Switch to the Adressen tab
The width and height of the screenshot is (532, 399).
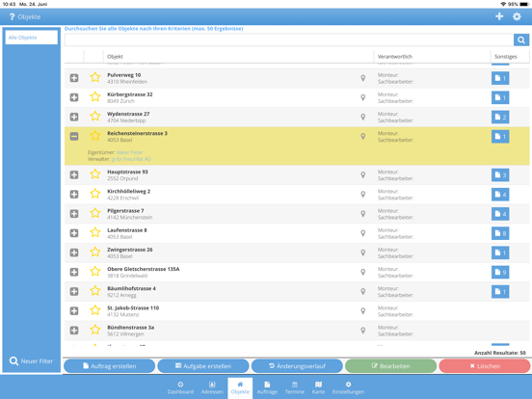tap(212, 387)
